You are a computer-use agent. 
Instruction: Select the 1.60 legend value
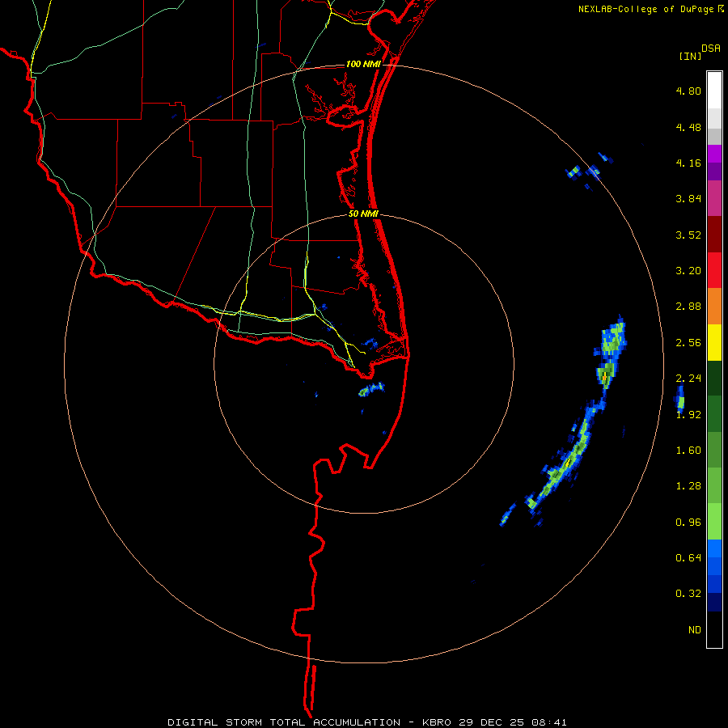(688, 451)
